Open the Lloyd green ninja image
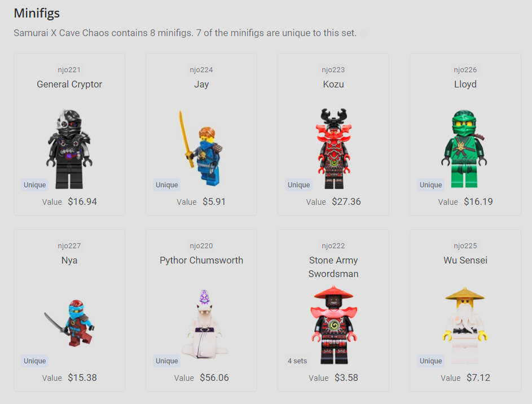 pos(464,149)
